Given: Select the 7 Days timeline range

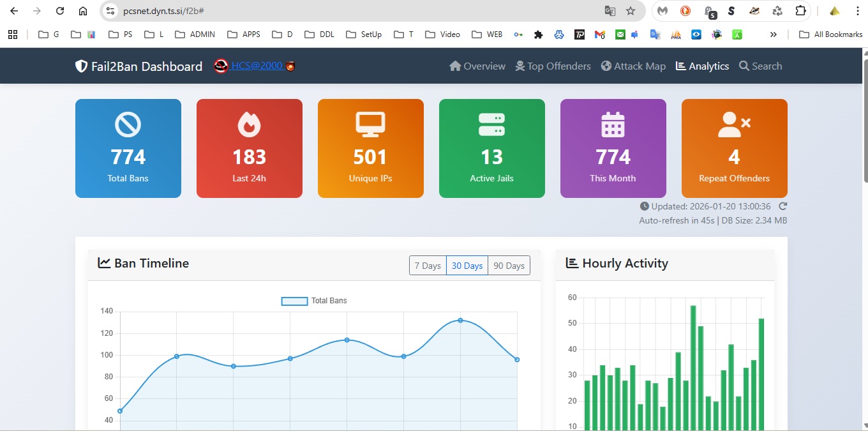Looking at the screenshot, I should [428, 266].
